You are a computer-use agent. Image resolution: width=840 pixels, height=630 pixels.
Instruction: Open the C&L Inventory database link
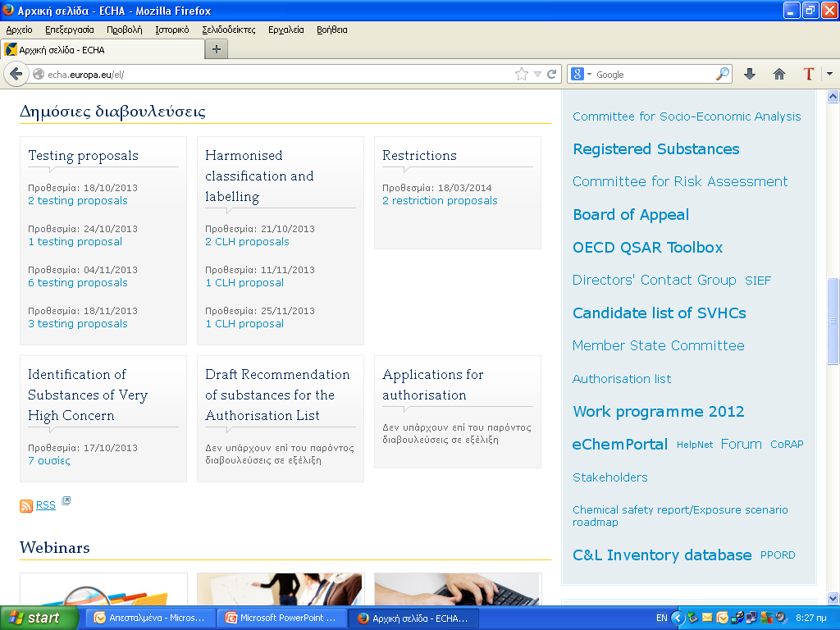click(x=662, y=555)
